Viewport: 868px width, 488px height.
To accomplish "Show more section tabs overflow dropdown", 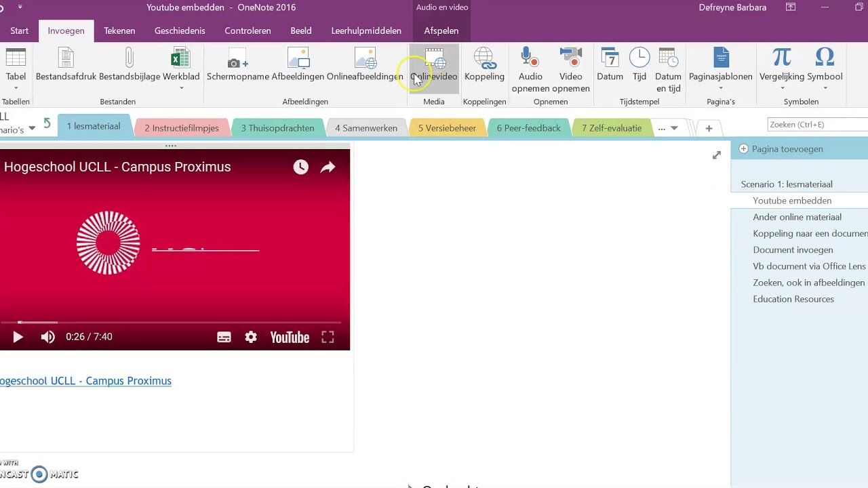I will click(x=667, y=128).
